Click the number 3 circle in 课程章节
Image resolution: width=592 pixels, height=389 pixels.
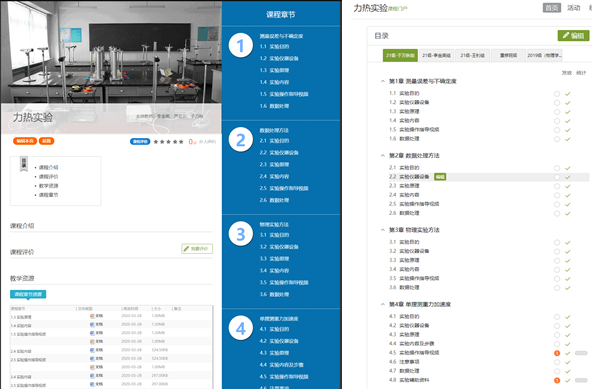pos(240,234)
